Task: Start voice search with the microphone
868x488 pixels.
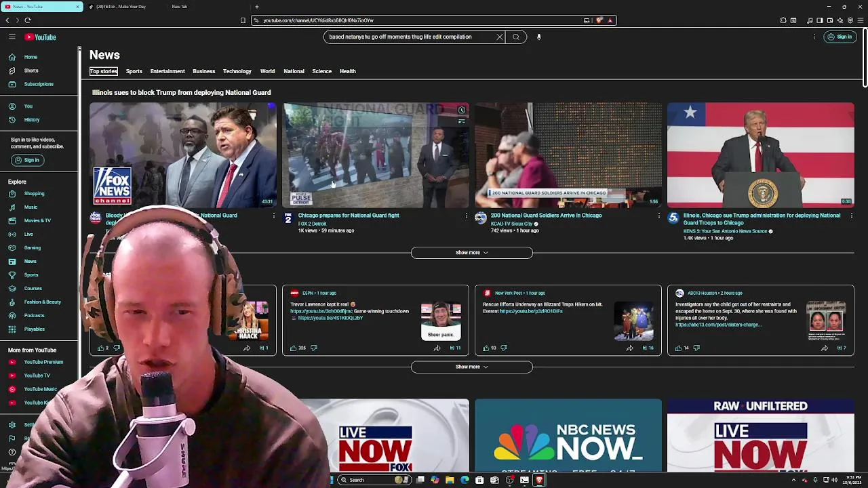Action: [x=539, y=37]
